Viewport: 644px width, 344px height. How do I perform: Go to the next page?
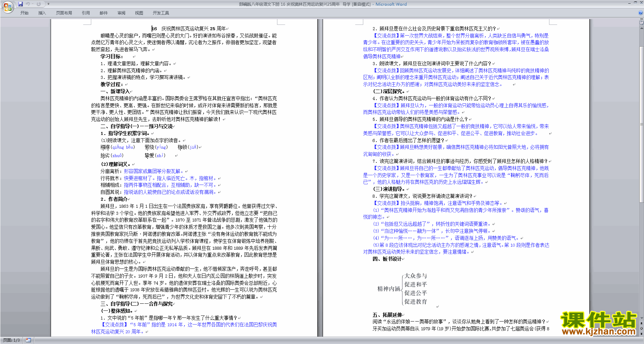[x=641, y=334]
